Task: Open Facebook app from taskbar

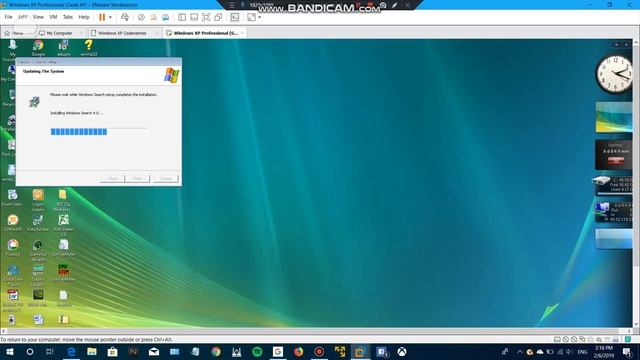Action: coord(381,351)
